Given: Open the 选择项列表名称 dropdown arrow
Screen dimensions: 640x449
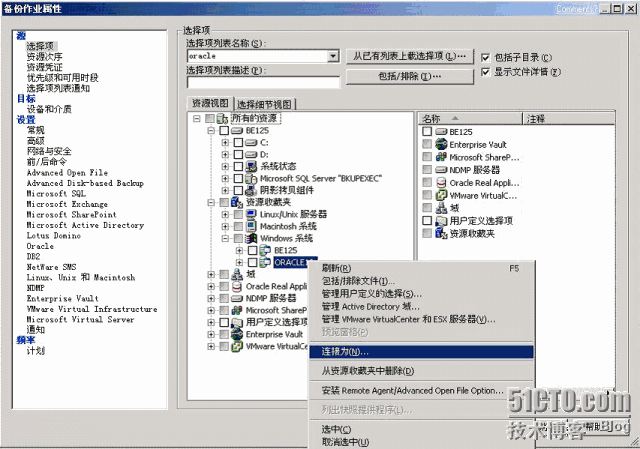Looking at the screenshot, I should click(x=333, y=56).
